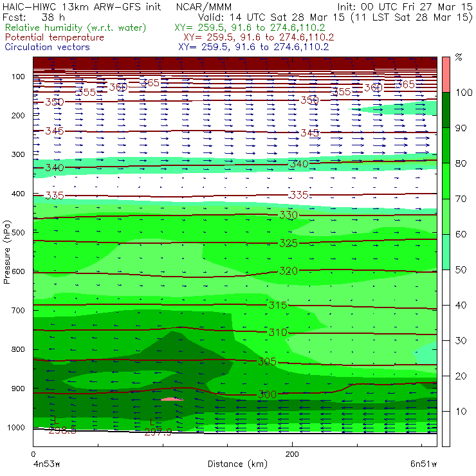The height and width of the screenshot is (476, 476).
Task: Click the "0" distance tick label
Action: (33, 454)
